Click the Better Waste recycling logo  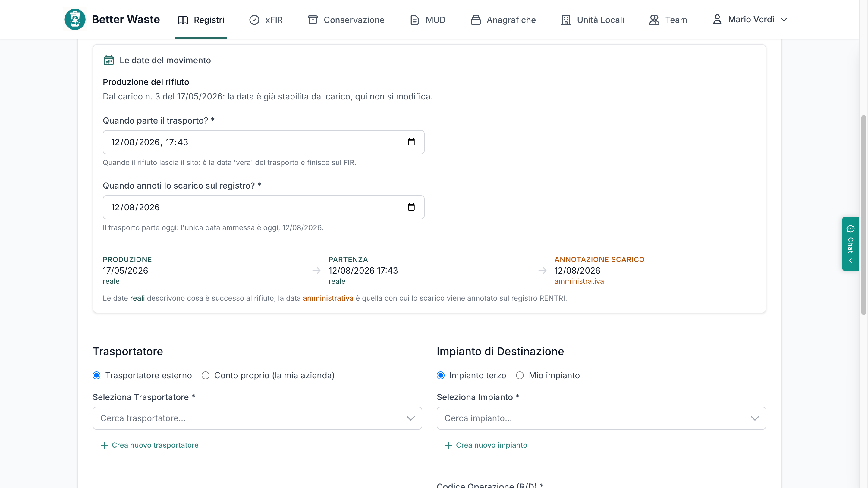[75, 20]
